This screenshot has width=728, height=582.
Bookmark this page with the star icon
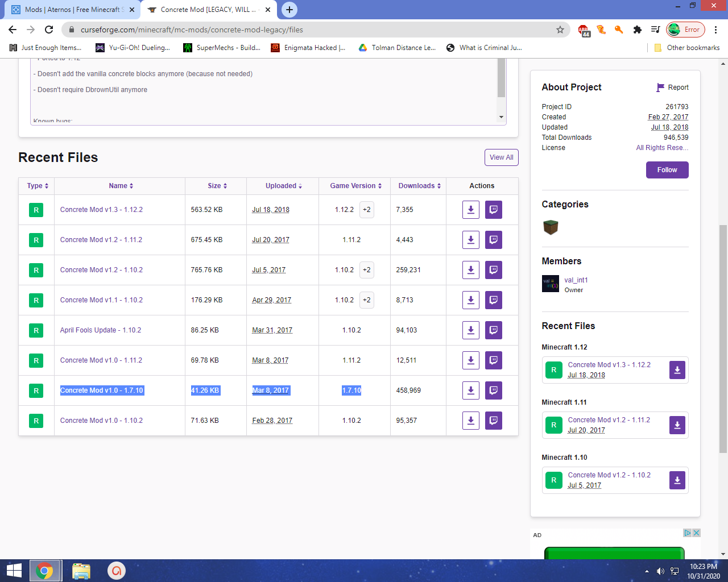point(560,30)
